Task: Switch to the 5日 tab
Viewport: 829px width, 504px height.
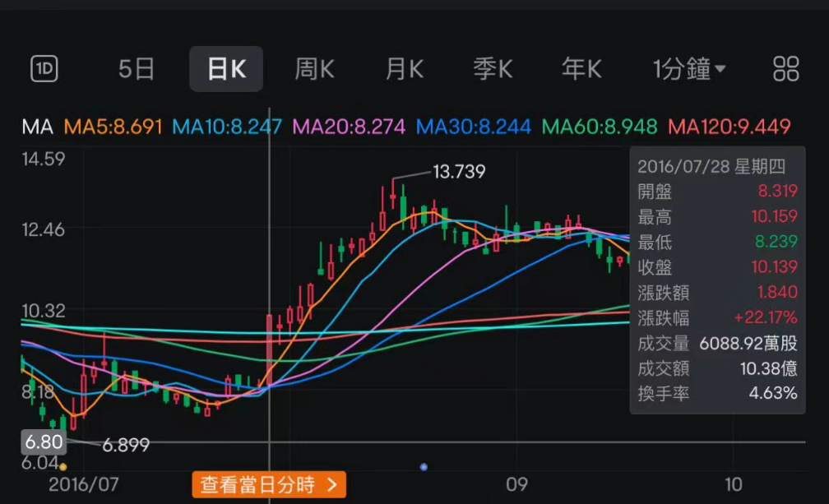Action: (x=136, y=69)
